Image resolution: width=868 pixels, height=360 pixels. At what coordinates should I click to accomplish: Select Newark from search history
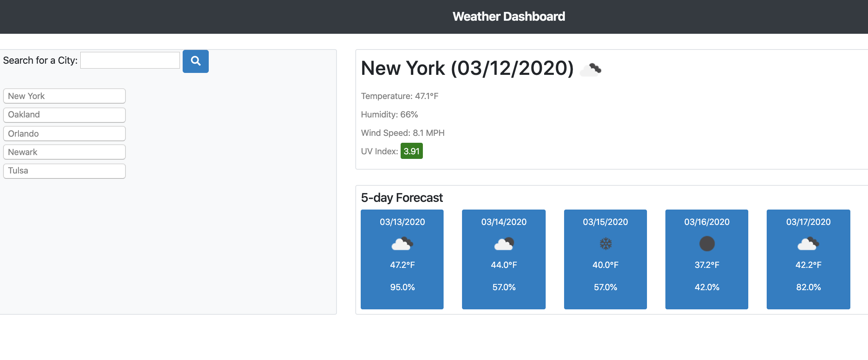pos(64,152)
